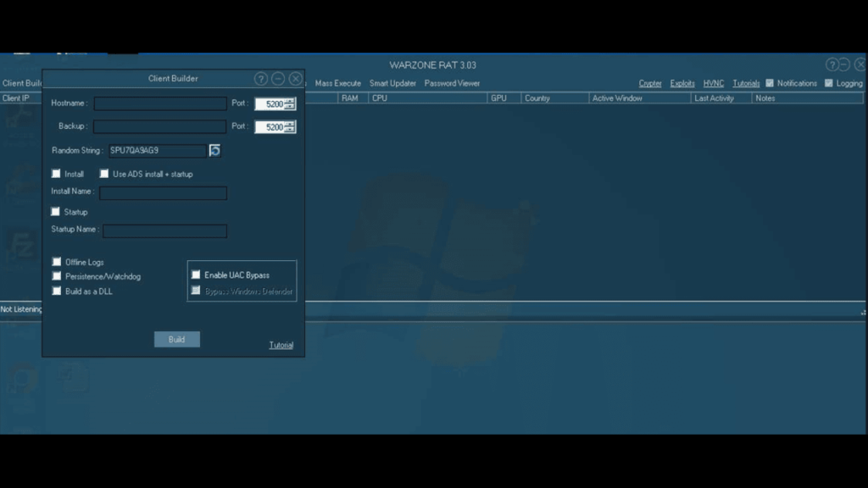Viewport: 868px width, 488px height.
Task: Click the Hostname input field
Action: tap(160, 103)
